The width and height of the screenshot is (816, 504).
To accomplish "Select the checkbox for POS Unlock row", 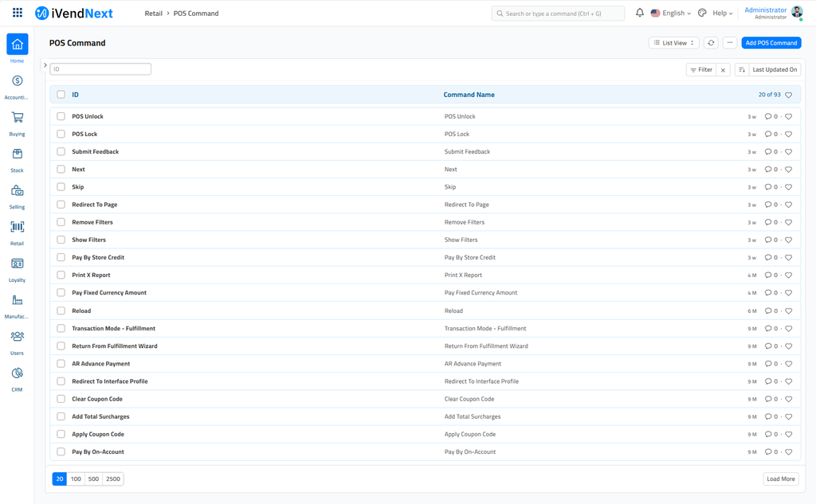I will tap(61, 116).
